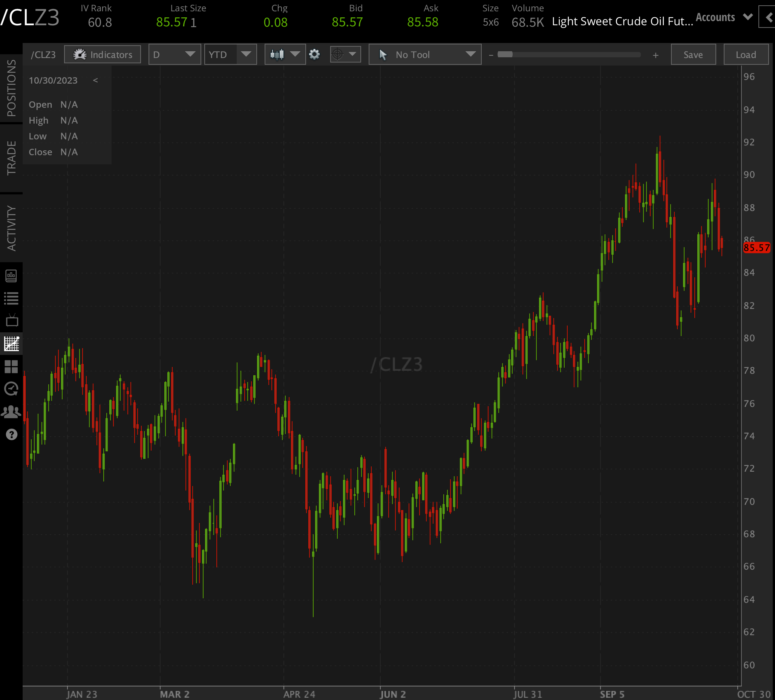
Task: Open the Indicators panel
Action: tap(102, 55)
